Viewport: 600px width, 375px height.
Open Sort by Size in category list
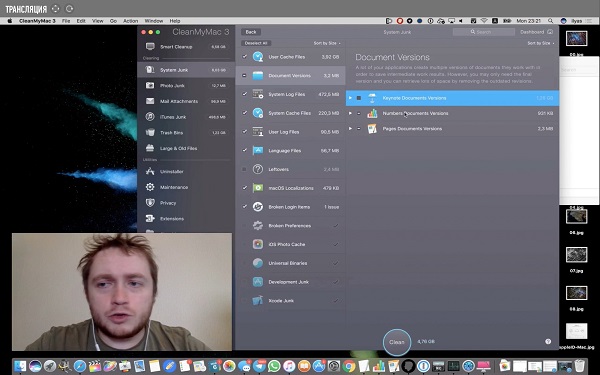pyautogui.click(x=327, y=43)
